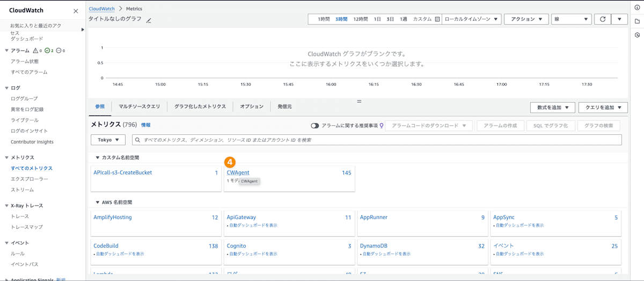Click the グラフの検索 button
The height and width of the screenshot is (281, 644).
tap(598, 126)
